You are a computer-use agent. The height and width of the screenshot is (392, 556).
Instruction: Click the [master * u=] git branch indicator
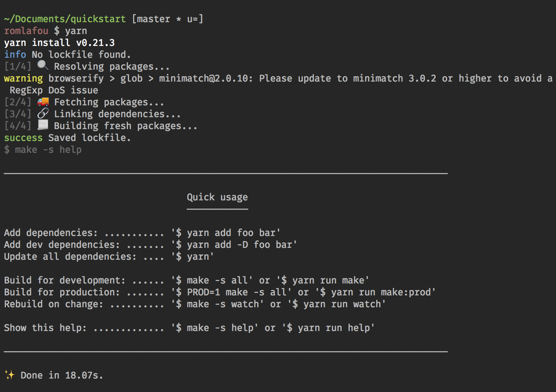(x=168, y=19)
